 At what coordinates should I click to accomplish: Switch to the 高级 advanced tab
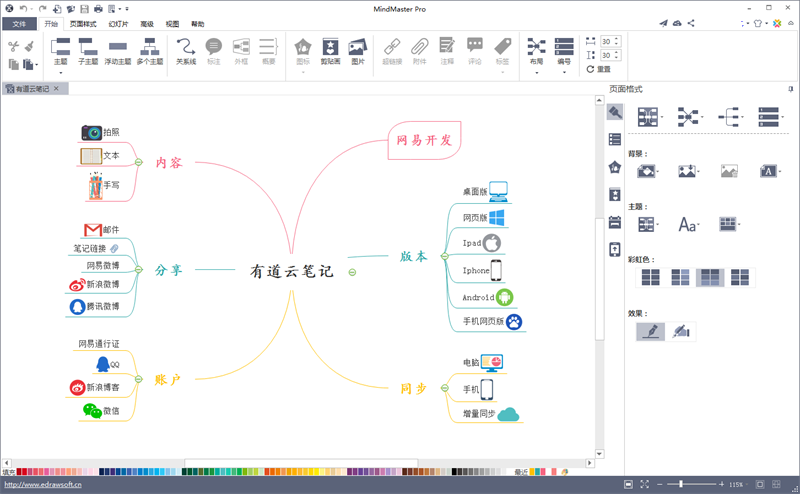(147, 24)
